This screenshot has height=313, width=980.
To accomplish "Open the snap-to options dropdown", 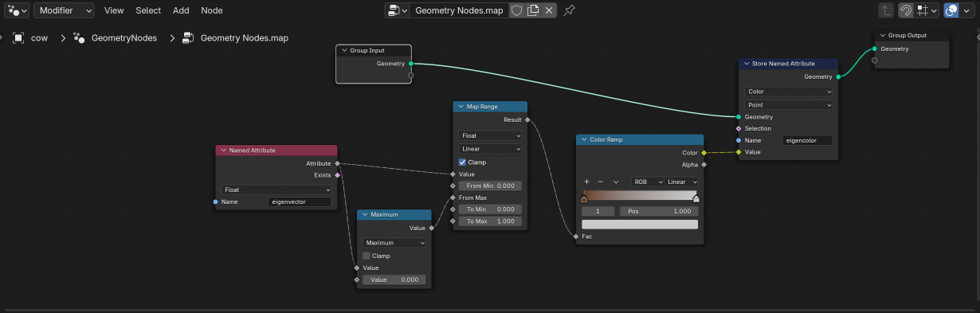I will coord(927,10).
